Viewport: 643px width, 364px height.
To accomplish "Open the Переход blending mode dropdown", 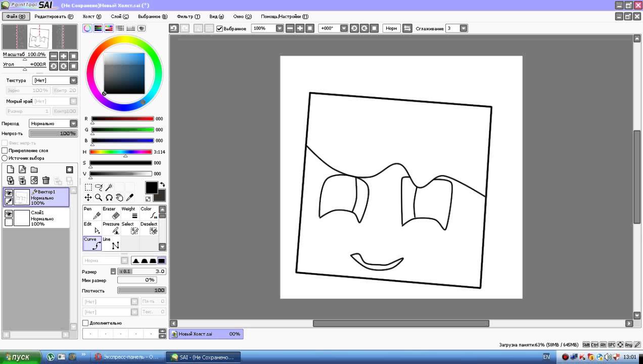I will tap(73, 123).
